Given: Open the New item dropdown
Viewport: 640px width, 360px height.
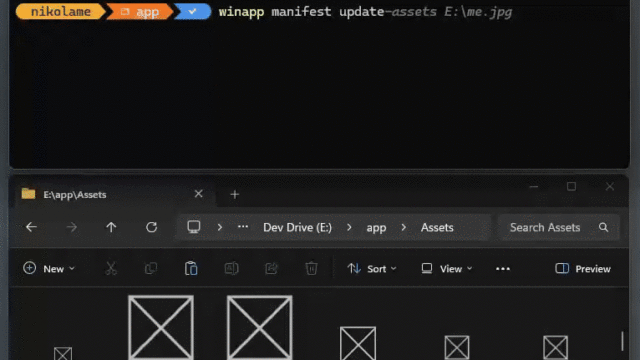Looking at the screenshot, I should point(49,269).
